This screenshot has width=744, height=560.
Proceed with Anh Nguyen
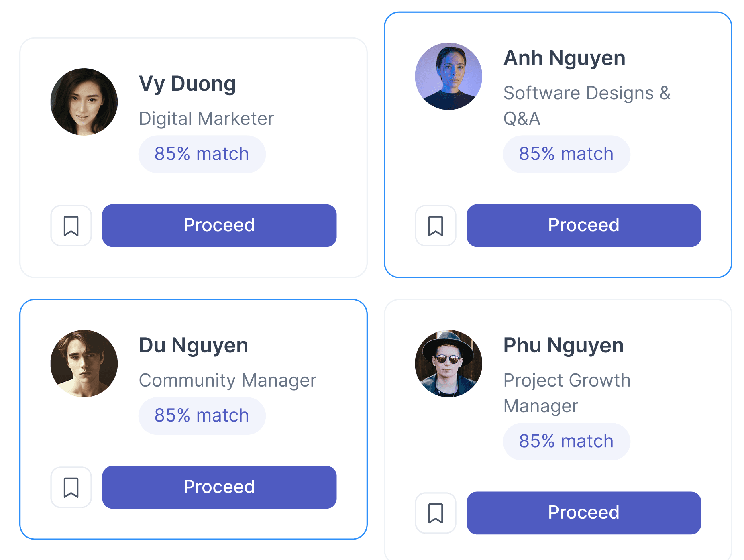[584, 226]
